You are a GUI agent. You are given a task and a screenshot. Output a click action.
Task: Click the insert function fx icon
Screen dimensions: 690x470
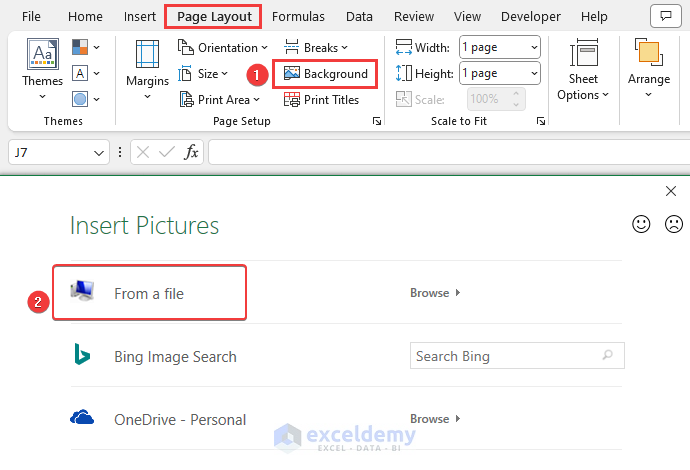[191, 152]
